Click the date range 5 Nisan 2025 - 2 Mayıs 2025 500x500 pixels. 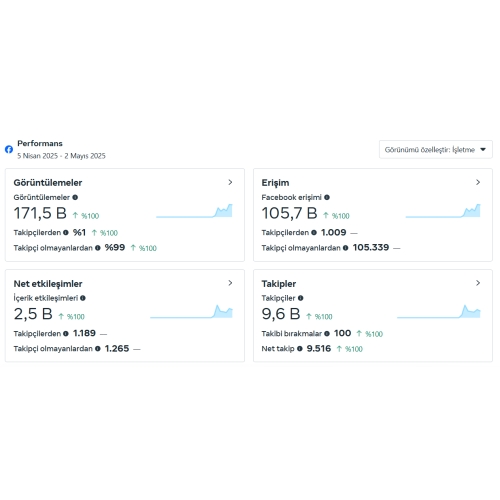(x=61, y=156)
